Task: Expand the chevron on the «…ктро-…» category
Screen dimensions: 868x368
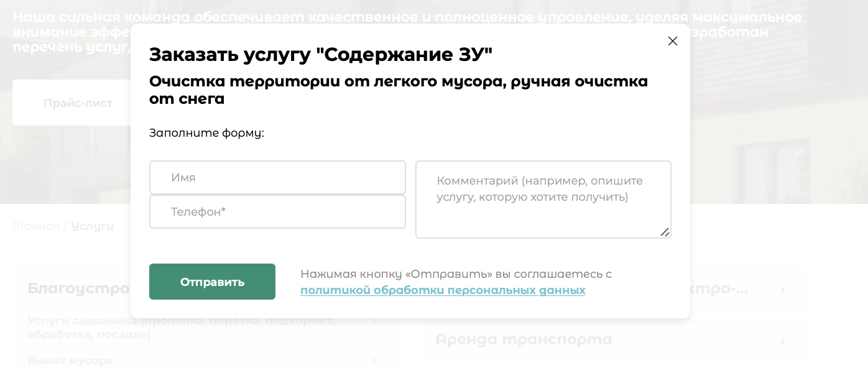Action: tap(783, 290)
